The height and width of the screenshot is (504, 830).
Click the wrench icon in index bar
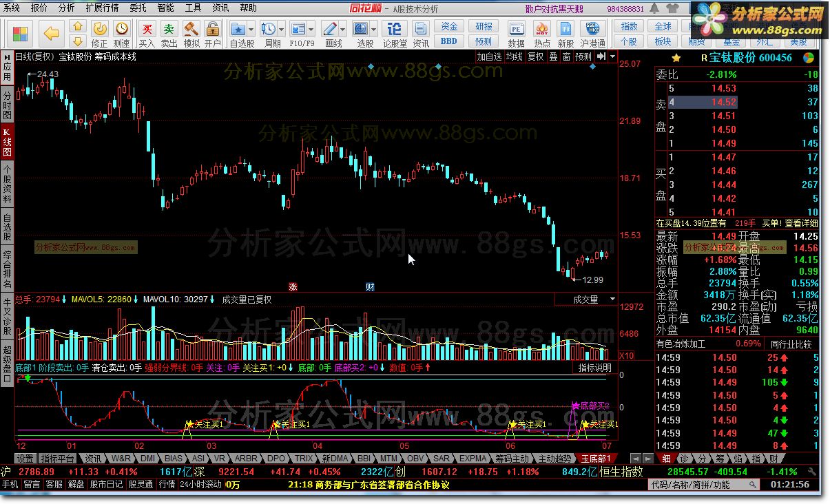(812, 472)
